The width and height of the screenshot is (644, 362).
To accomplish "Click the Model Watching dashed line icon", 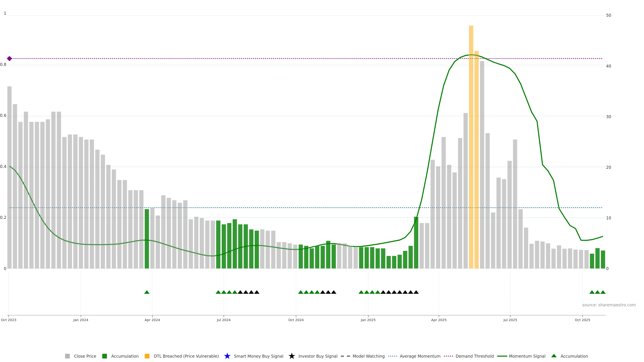I will (x=345, y=356).
